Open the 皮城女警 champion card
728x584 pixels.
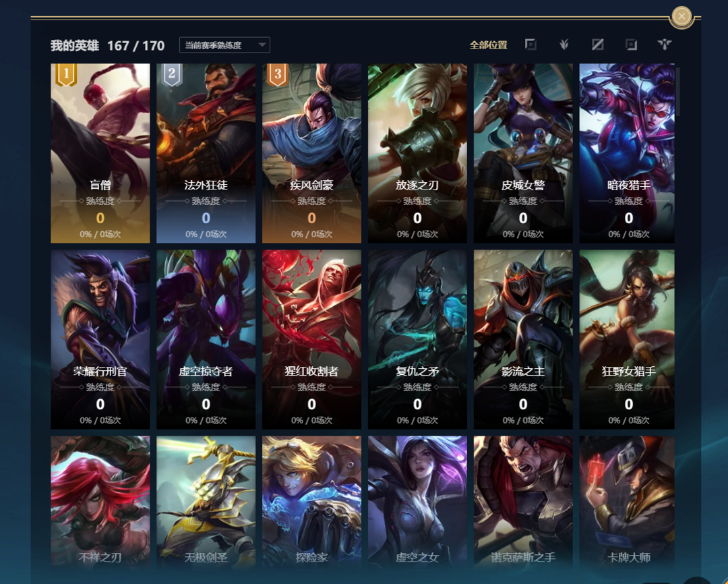(x=523, y=153)
